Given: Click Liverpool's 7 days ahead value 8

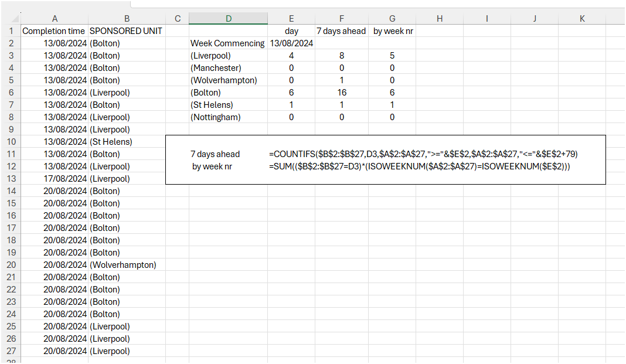Looking at the screenshot, I should coord(342,56).
